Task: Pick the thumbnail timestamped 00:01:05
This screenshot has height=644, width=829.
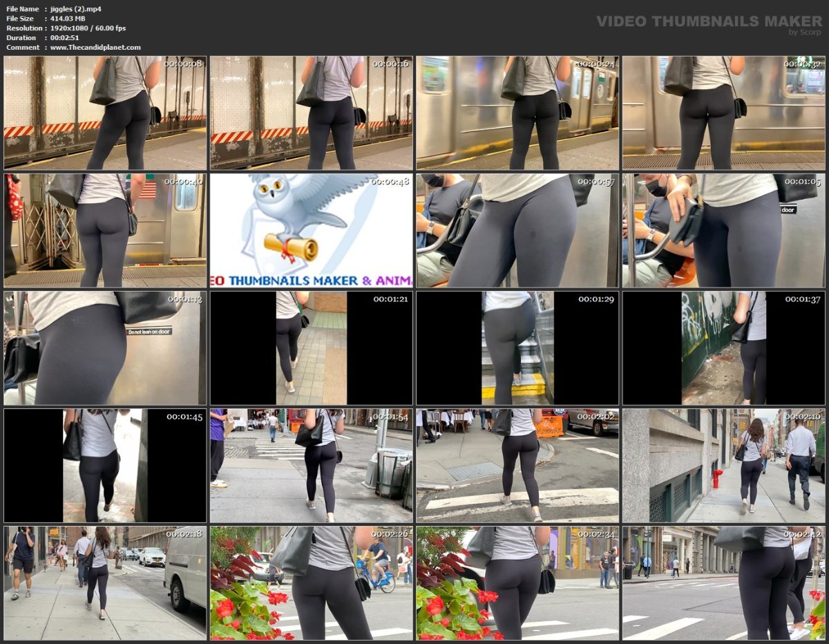Action: click(724, 231)
